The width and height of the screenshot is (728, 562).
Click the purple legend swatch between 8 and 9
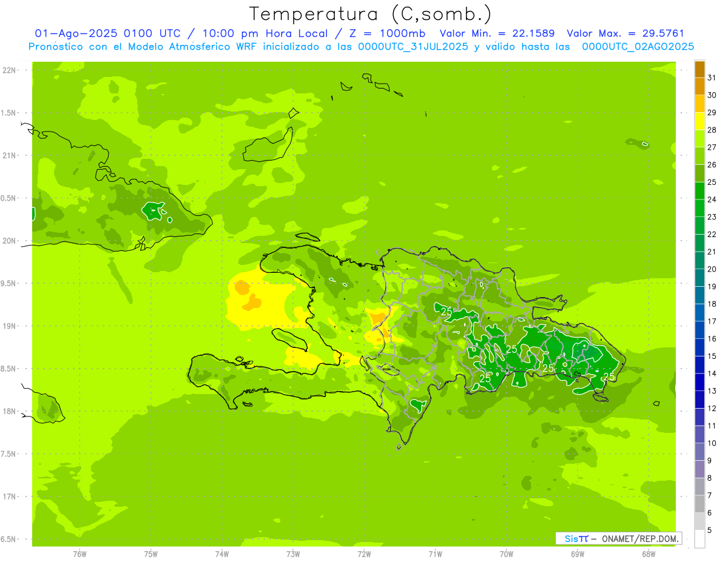coord(699,469)
